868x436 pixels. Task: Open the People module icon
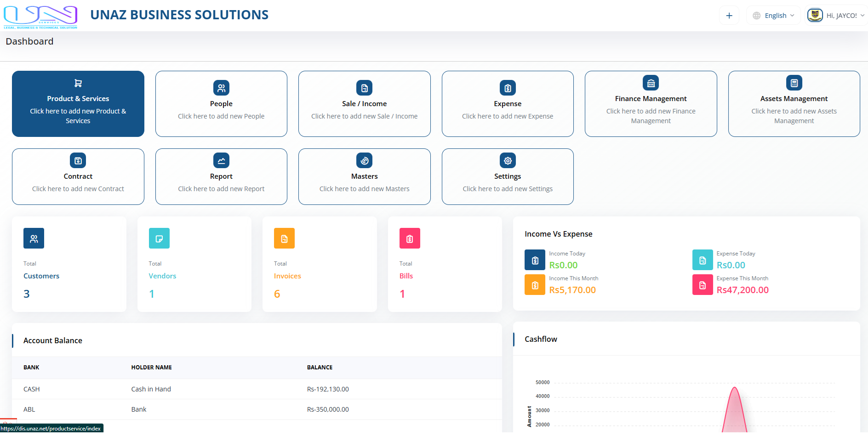click(x=221, y=88)
